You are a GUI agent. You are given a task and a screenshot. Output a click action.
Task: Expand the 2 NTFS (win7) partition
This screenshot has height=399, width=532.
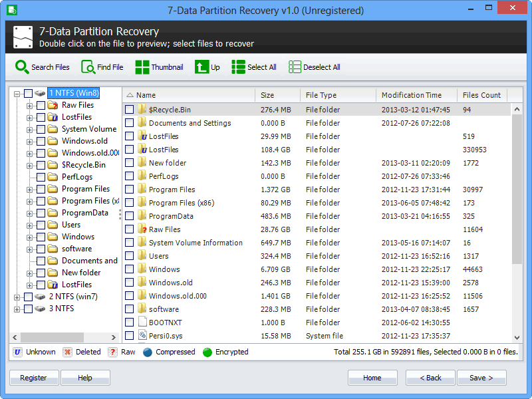tap(17, 297)
